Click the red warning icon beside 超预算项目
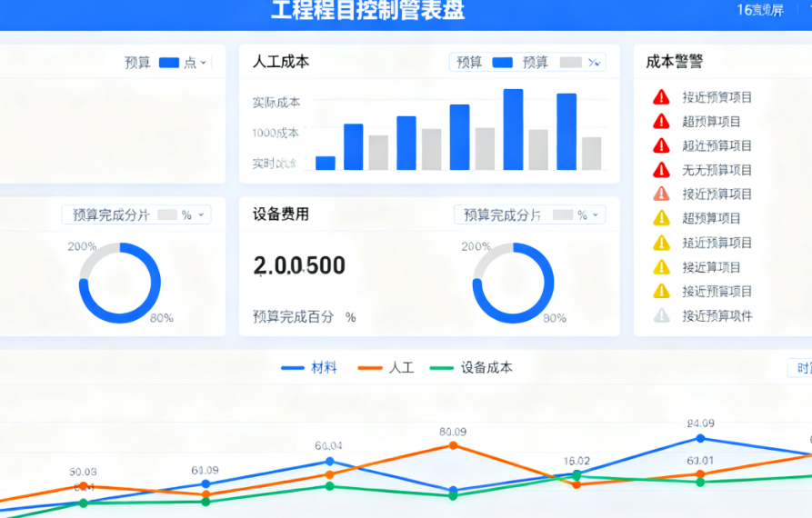Screen dimensions: 812x518 point(661,121)
